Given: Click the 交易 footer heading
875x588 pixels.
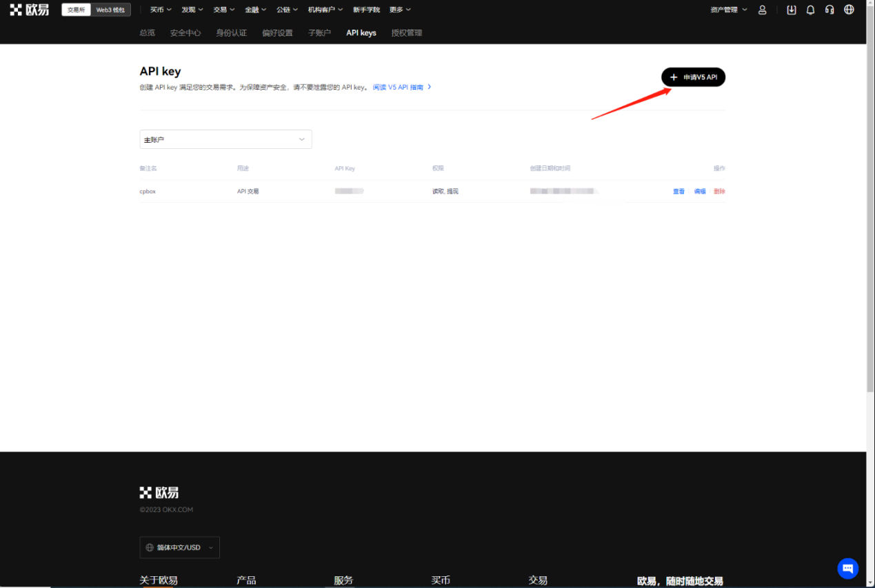Looking at the screenshot, I should point(538,580).
